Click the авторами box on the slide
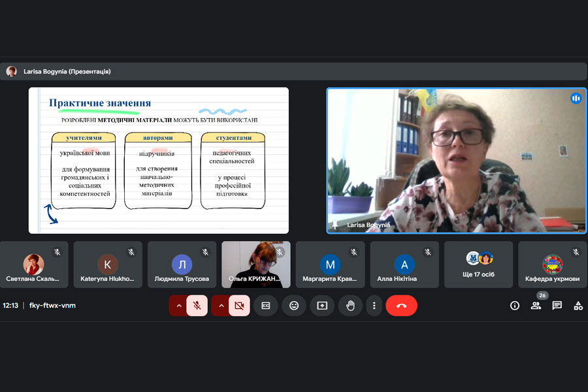Viewport: 588px width, 392px height. (158, 171)
